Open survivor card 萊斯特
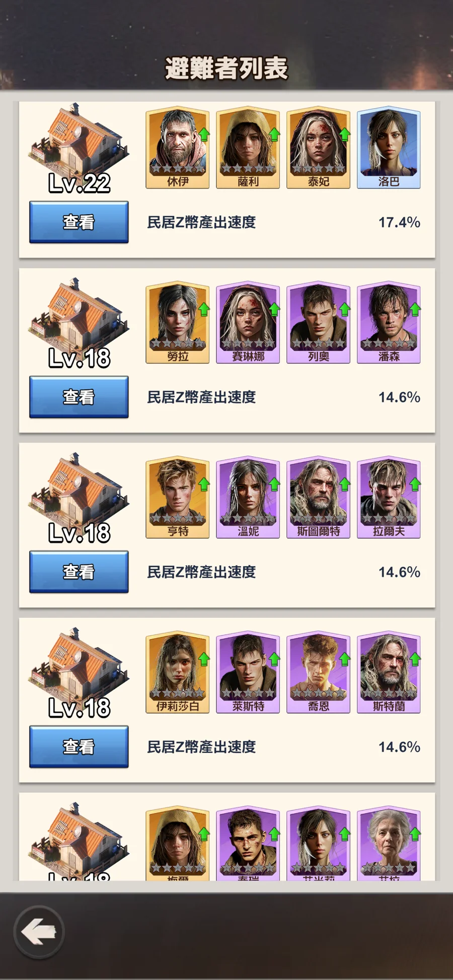 248,672
